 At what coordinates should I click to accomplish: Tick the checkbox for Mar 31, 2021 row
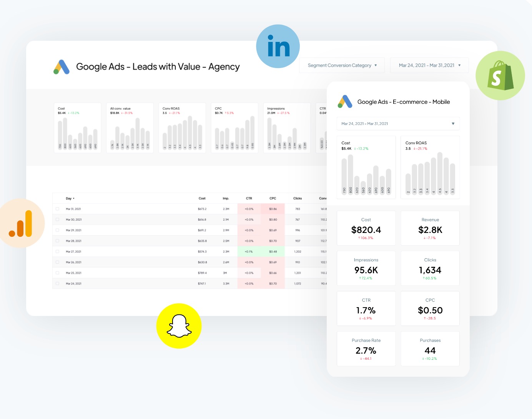pyautogui.click(x=57, y=209)
